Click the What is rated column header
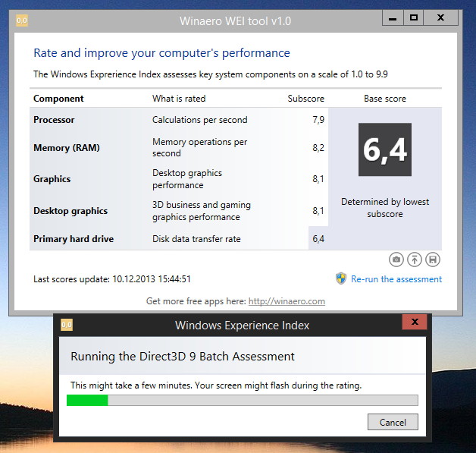The width and height of the screenshot is (476, 453). coord(179,99)
